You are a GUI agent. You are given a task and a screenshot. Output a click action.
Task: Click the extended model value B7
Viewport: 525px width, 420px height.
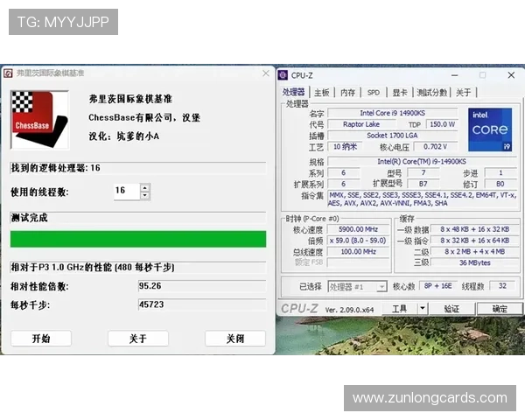click(423, 184)
